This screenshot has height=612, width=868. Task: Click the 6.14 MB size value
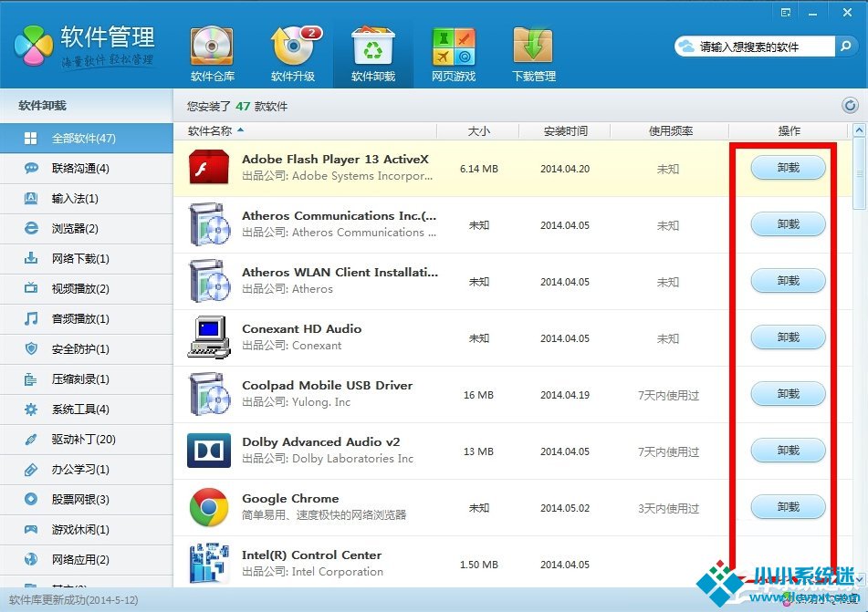click(x=479, y=169)
